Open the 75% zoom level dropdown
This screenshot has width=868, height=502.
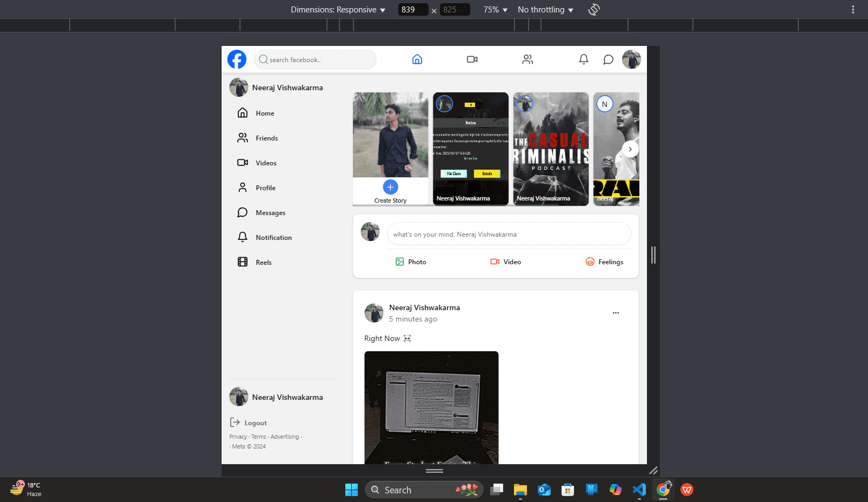[x=495, y=9]
